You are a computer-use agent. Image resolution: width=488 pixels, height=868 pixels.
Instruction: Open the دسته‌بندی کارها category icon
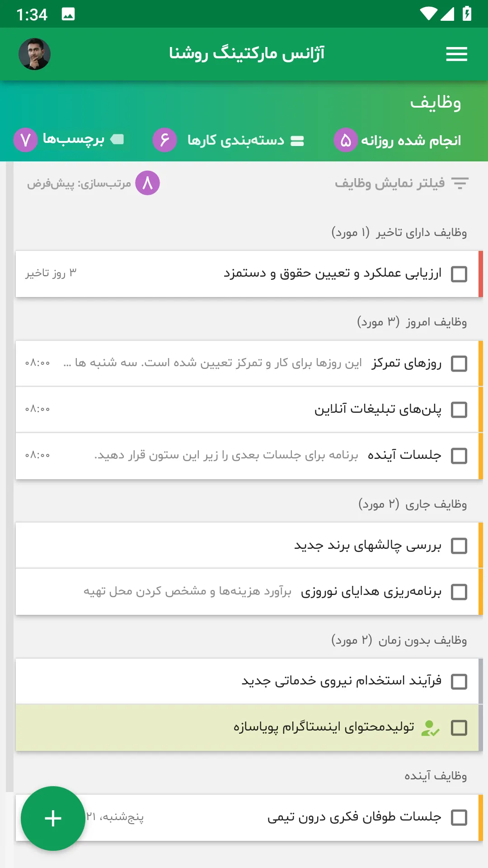[297, 141]
